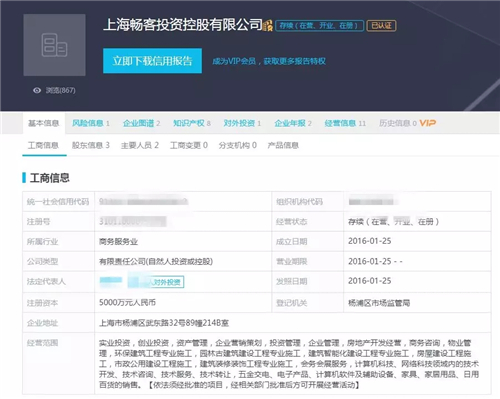Click 立即下载信用报告 button

[152, 61]
